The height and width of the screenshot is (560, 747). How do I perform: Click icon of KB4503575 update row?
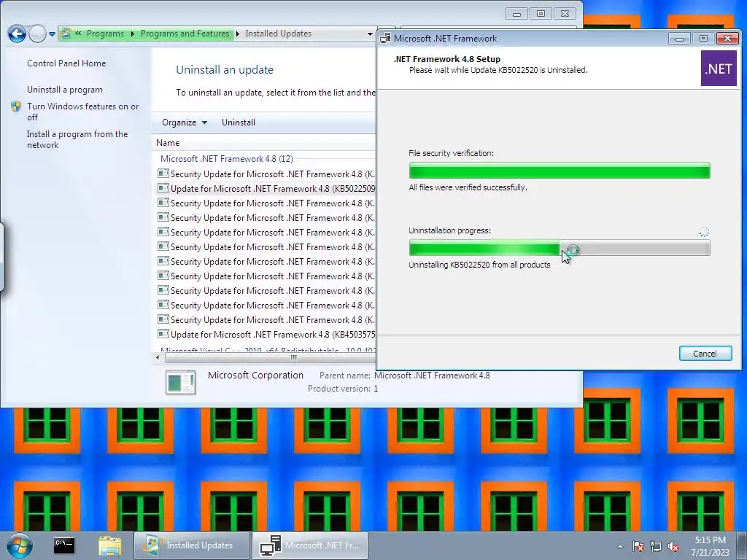(163, 334)
